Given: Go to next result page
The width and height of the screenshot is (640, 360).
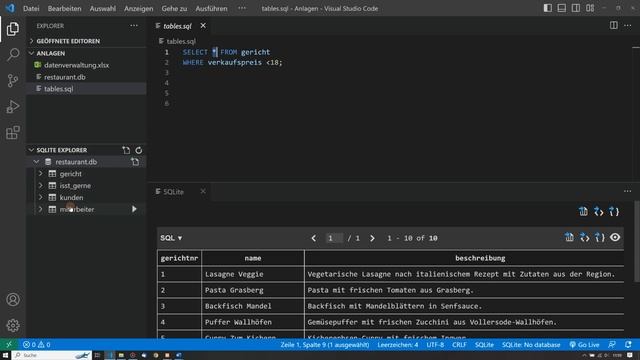Looking at the screenshot, I should [x=372, y=238].
